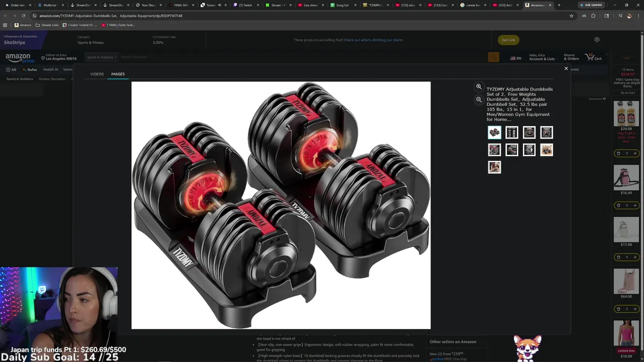Open the All hamburger menu
Viewport: 644px width, 362px height.
point(11,69)
